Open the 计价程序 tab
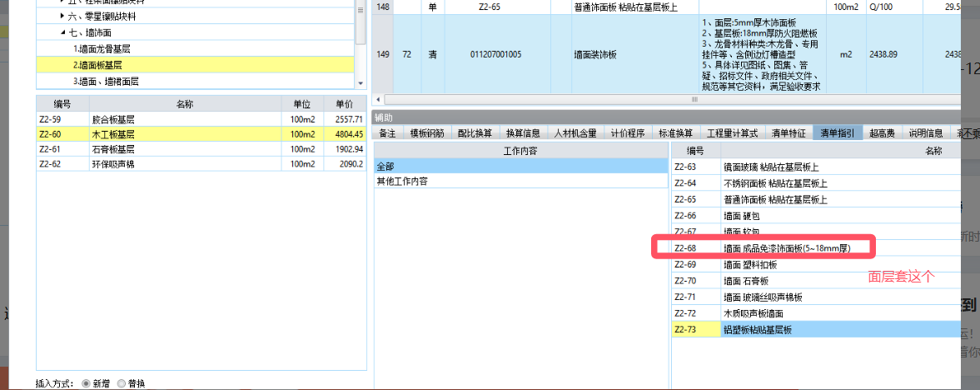 point(628,132)
